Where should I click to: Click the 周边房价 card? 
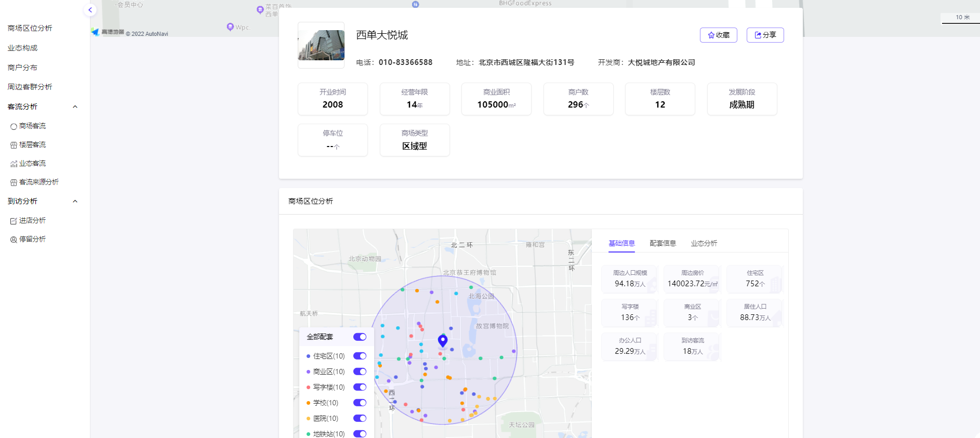[692, 279]
